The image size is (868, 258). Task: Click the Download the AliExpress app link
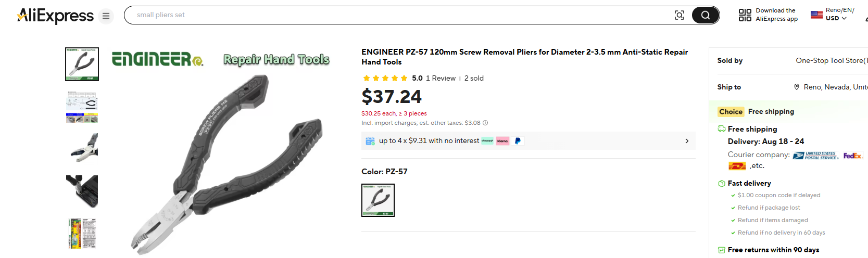(x=776, y=15)
